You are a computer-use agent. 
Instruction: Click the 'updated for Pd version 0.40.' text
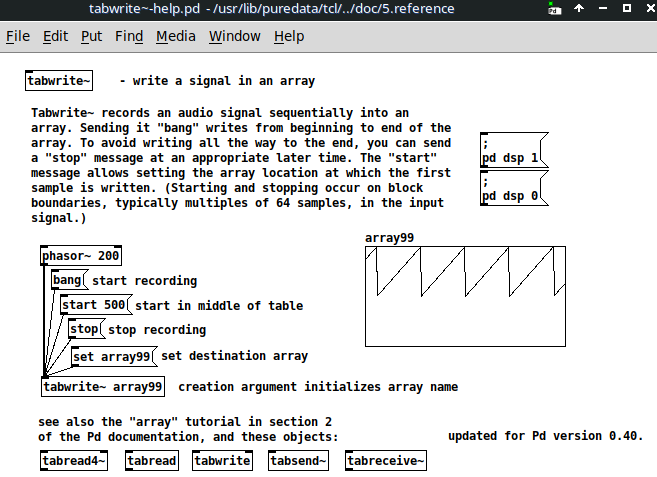tap(546, 436)
